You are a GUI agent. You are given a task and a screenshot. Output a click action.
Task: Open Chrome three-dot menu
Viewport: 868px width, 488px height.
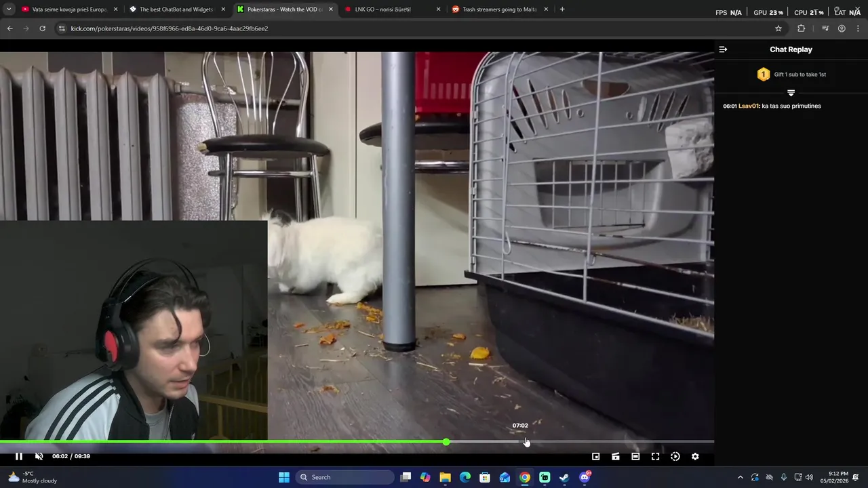pyautogui.click(x=858, y=28)
